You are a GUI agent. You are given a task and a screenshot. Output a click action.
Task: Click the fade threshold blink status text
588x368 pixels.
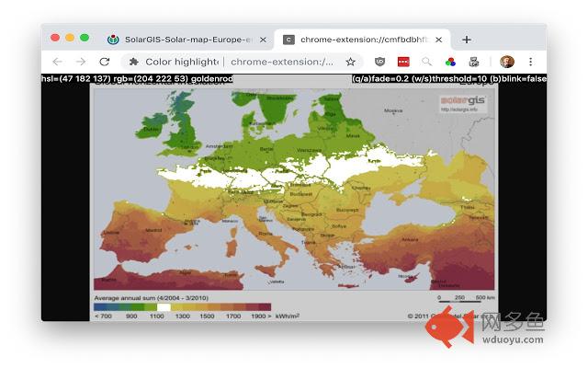449,79
